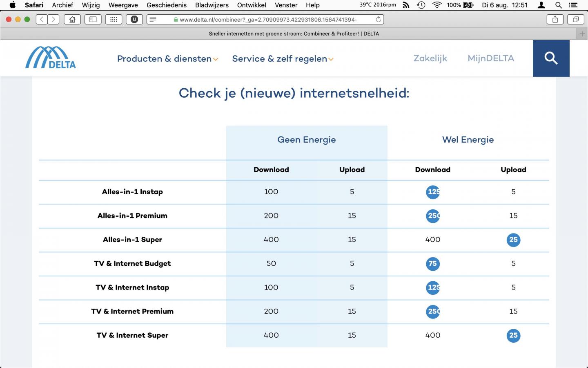Image resolution: width=588 pixels, height=368 pixels.
Task: Click Wel Energie Upload subheader
Action: point(513,170)
